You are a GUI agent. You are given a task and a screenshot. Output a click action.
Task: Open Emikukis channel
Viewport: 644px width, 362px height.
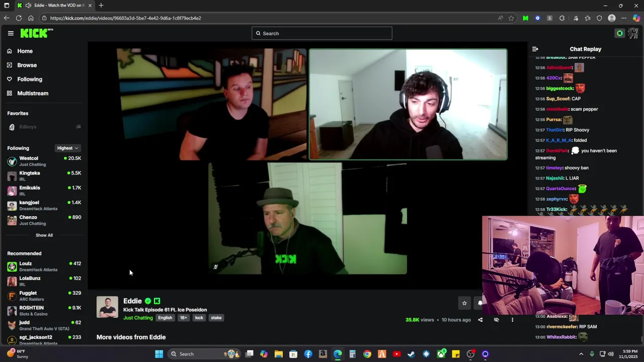tap(44, 191)
